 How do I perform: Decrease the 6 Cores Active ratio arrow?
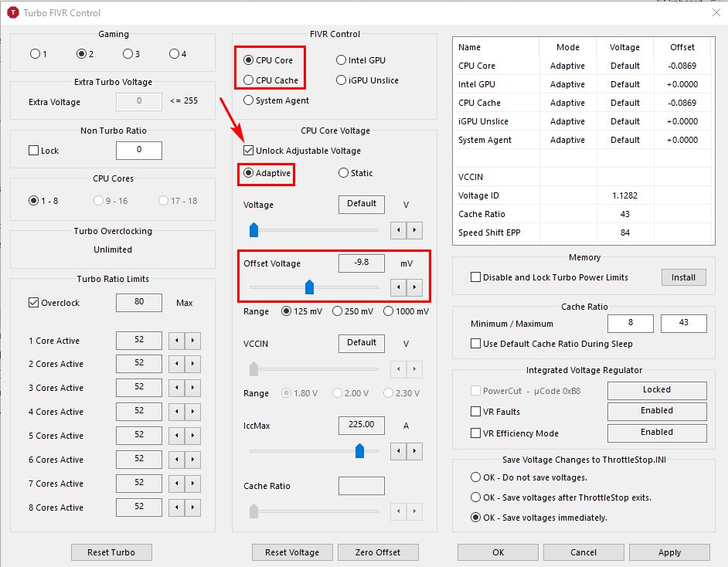tap(176, 460)
